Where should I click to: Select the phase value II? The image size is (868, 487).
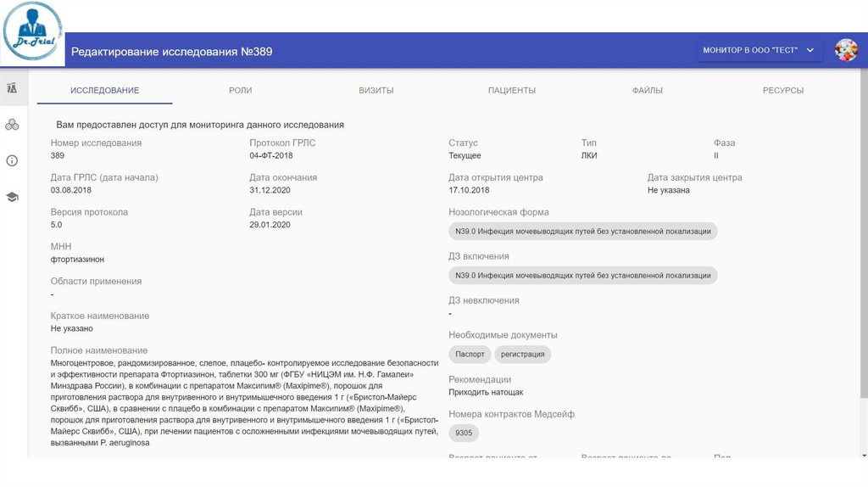click(x=715, y=155)
